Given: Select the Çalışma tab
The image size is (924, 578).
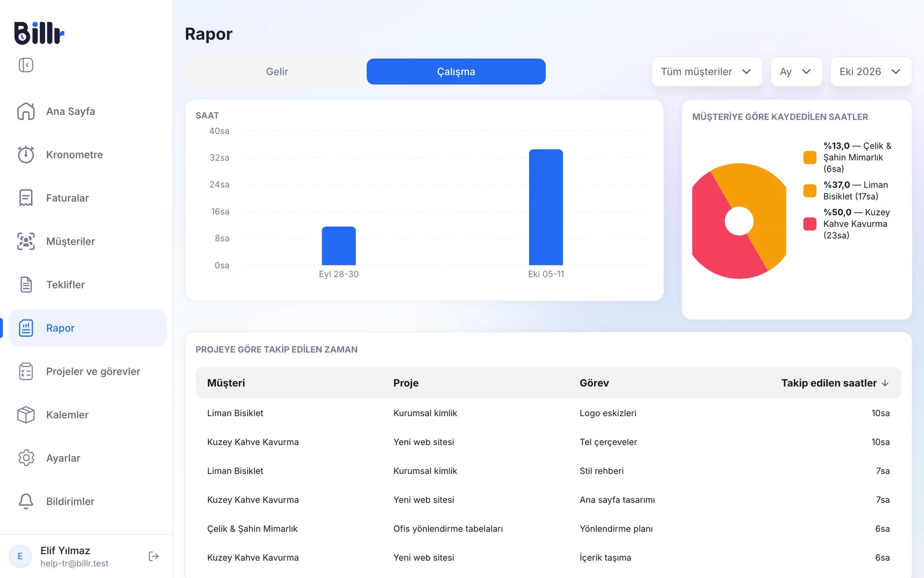Looking at the screenshot, I should click(x=456, y=72).
